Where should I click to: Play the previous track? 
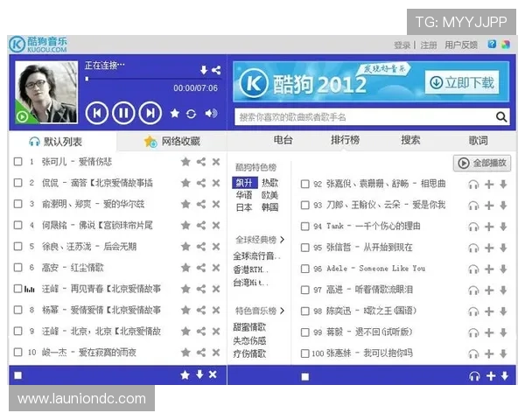[x=97, y=113]
